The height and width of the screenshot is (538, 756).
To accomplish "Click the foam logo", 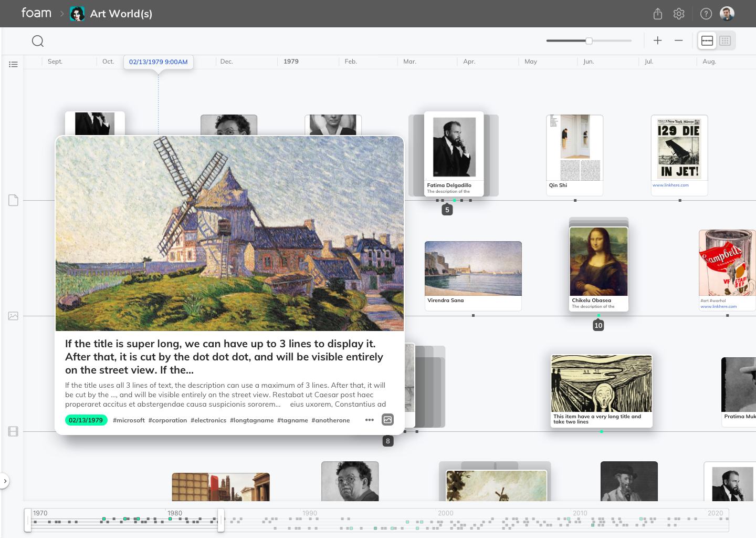I will click(x=36, y=13).
